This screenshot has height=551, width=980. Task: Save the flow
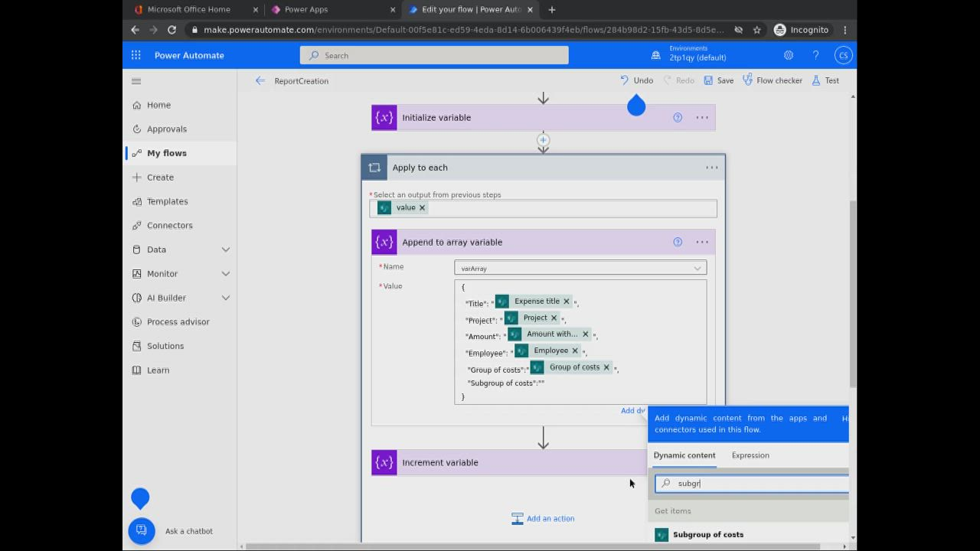pyautogui.click(x=718, y=80)
